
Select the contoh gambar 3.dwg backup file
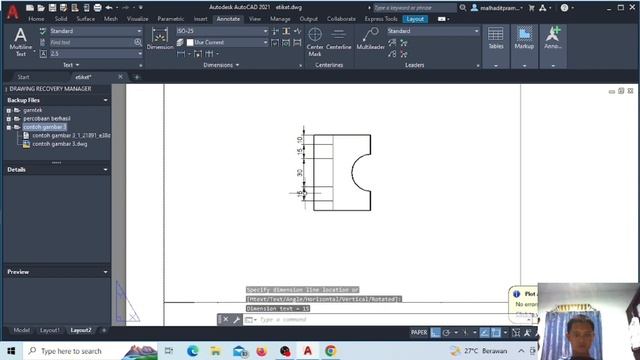(x=60, y=144)
